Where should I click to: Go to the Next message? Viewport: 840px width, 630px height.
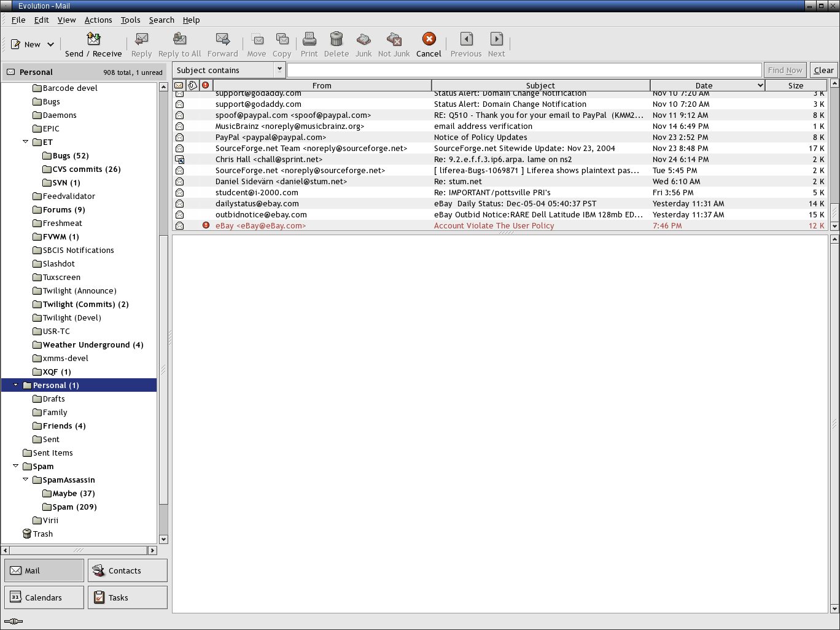(x=496, y=39)
